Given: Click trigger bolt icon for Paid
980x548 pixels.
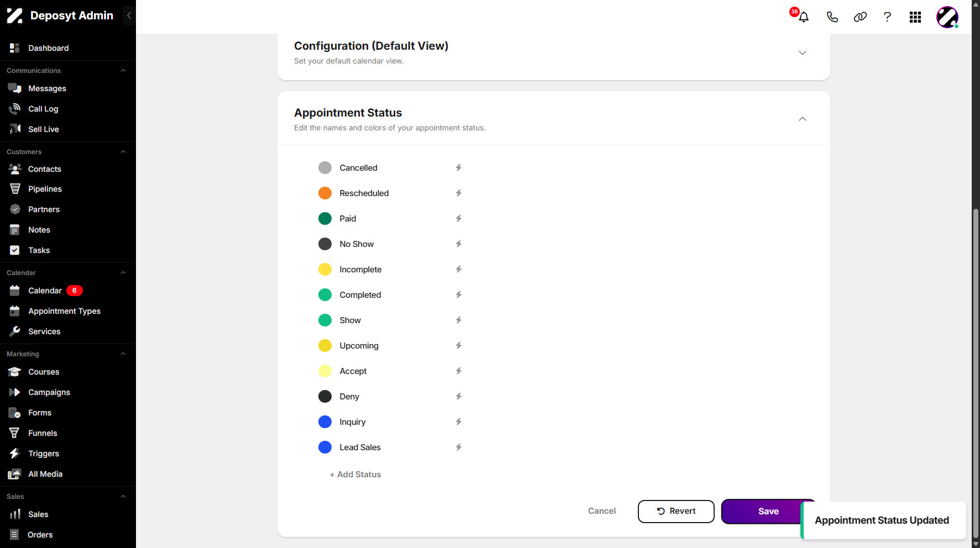Looking at the screenshot, I should (x=458, y=218).
